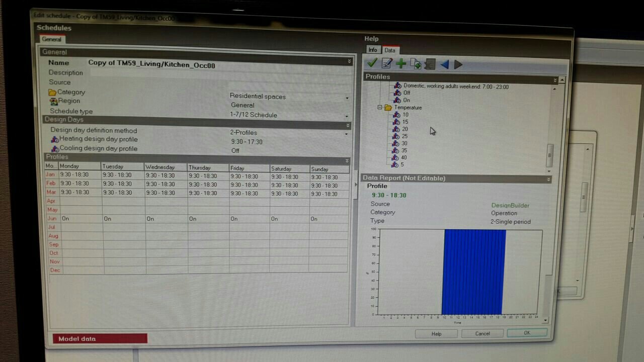Click the Heating design day value '9:30 - 17:30'
This screenshot has width=644, height=362.
coord(247,142)
